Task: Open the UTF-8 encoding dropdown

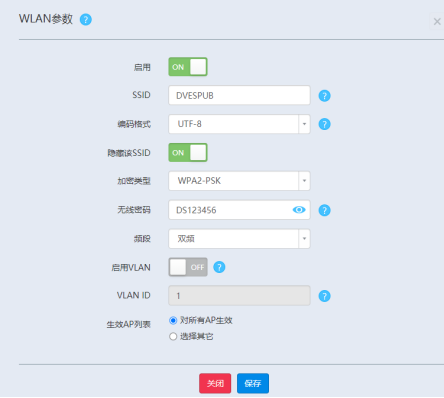Action: [x=239, y=124]
